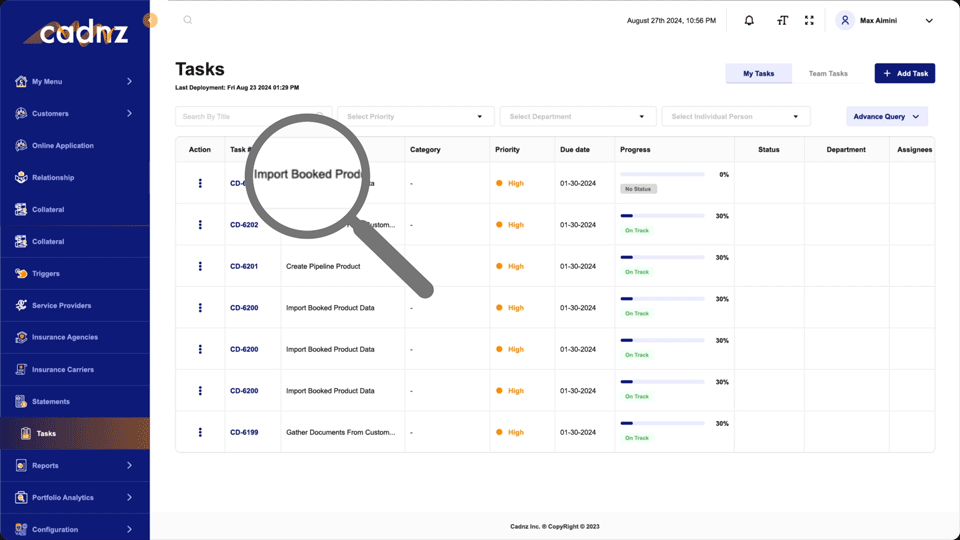Switch to the Team Tasks tab
The width and height of the screenshot is (960, 540).
pos(828,73)
